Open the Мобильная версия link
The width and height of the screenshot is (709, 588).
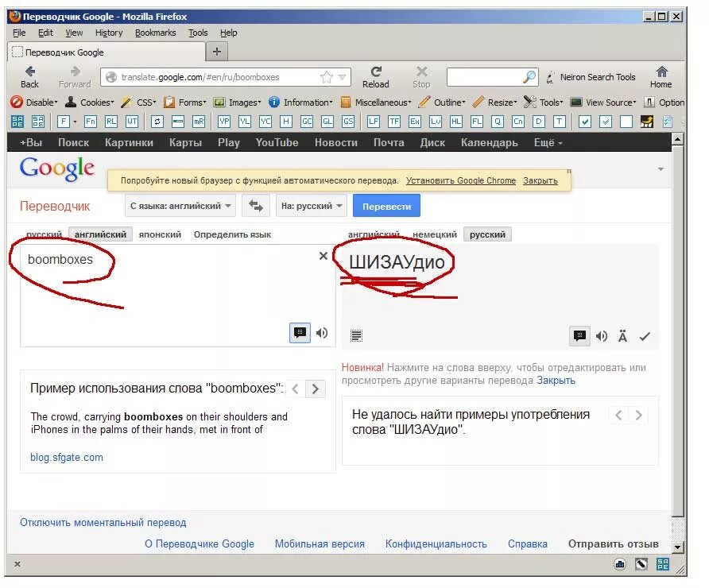click(320, 544)
